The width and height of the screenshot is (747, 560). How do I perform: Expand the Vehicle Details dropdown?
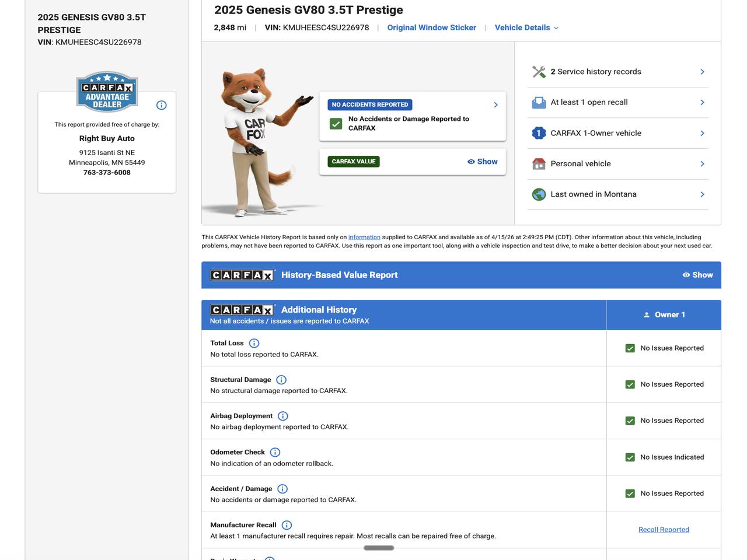526,27
